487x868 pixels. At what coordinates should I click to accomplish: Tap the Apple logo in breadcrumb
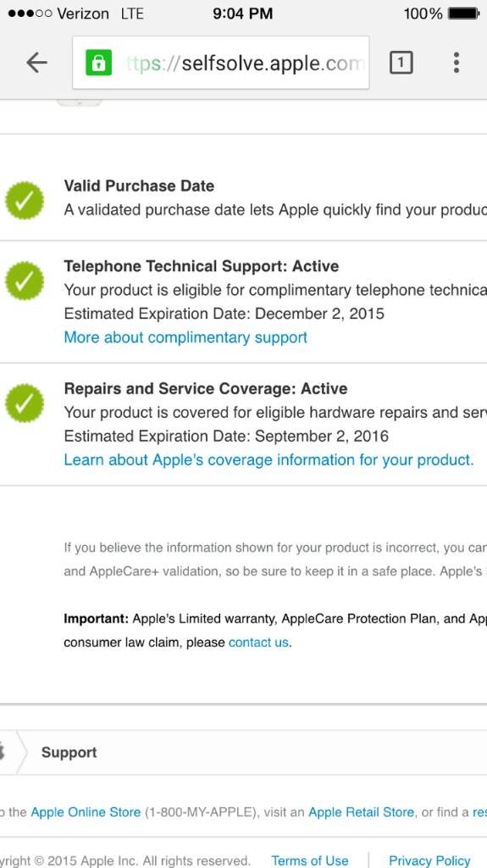tap(2, 752)
